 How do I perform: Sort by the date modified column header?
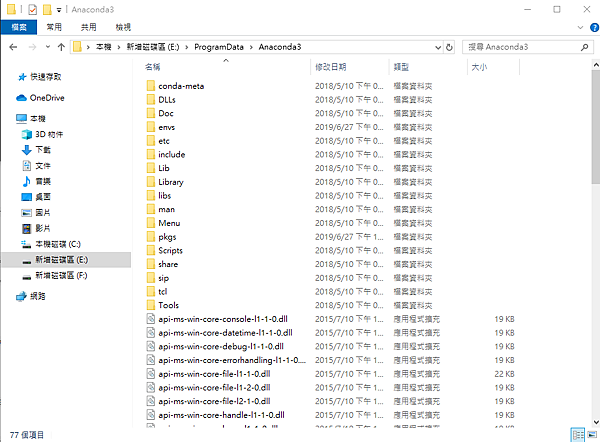tap(331, 67)
